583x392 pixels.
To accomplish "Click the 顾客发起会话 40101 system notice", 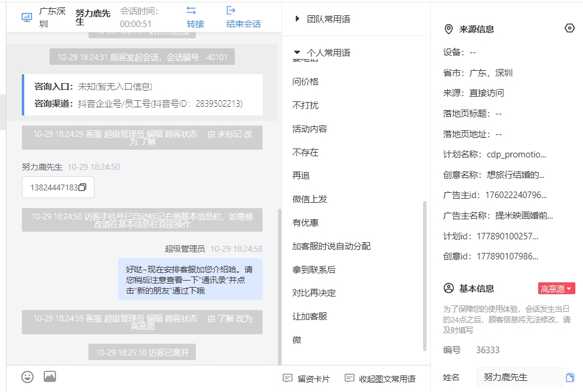I will (x=142, y=57).
